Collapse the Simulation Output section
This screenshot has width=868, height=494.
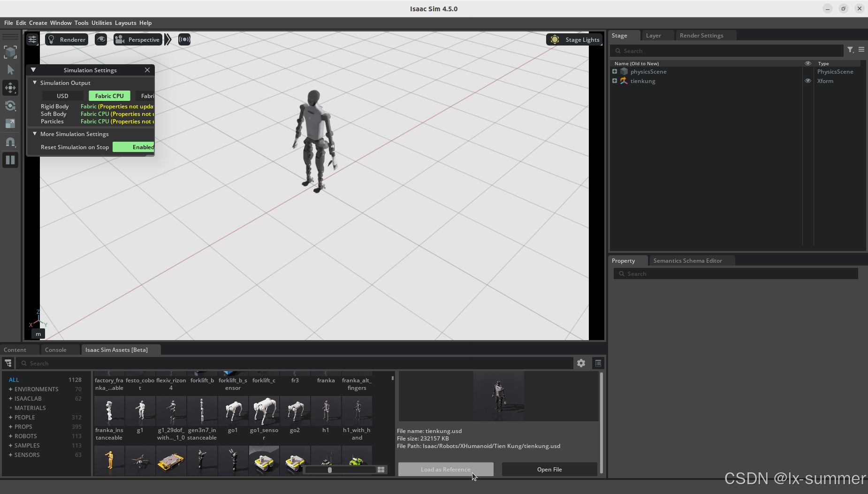tap(34, 83)
